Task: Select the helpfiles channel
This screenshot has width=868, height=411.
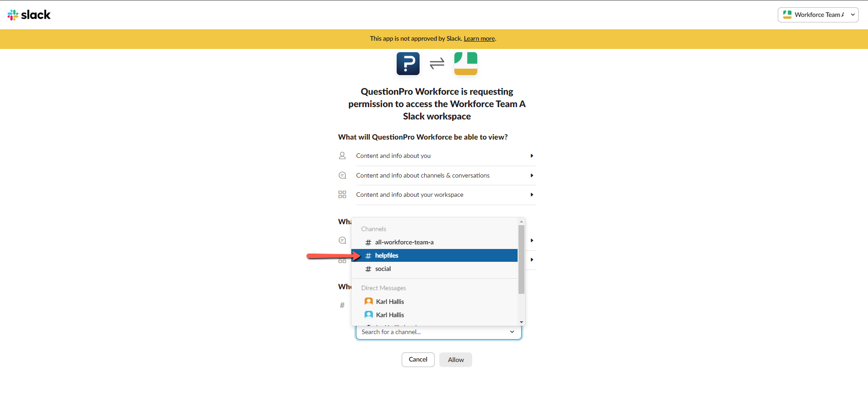Action: pos(434,255)
